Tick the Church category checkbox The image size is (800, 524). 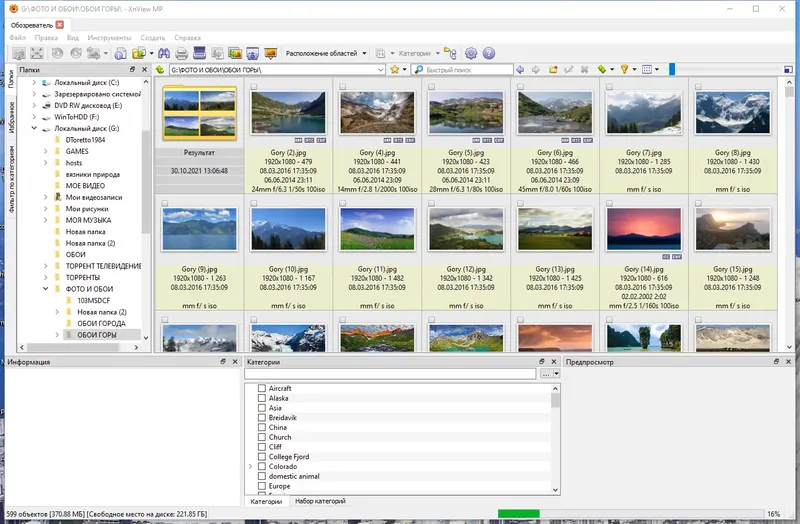coord(262,437)
